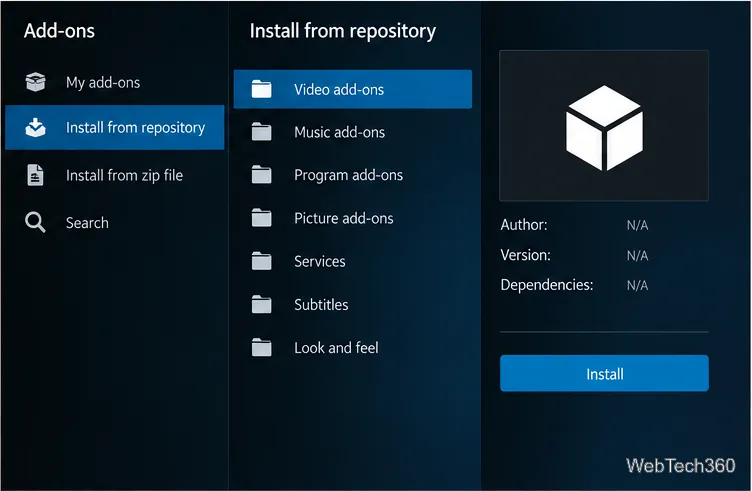
Task: Select the Program add-ons label
Action: tap(349, 175)
